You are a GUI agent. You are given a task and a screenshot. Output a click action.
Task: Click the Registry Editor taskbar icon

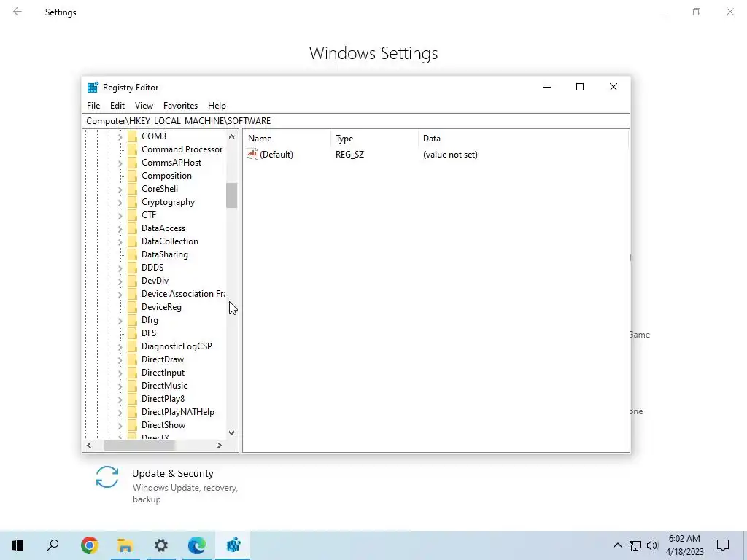233,545
